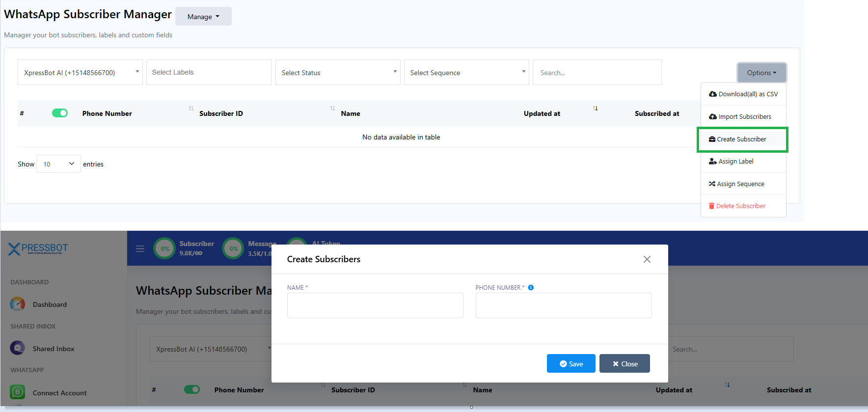
Task: Choose Import Subscribers menu item
Action: [x=744, y=117]
